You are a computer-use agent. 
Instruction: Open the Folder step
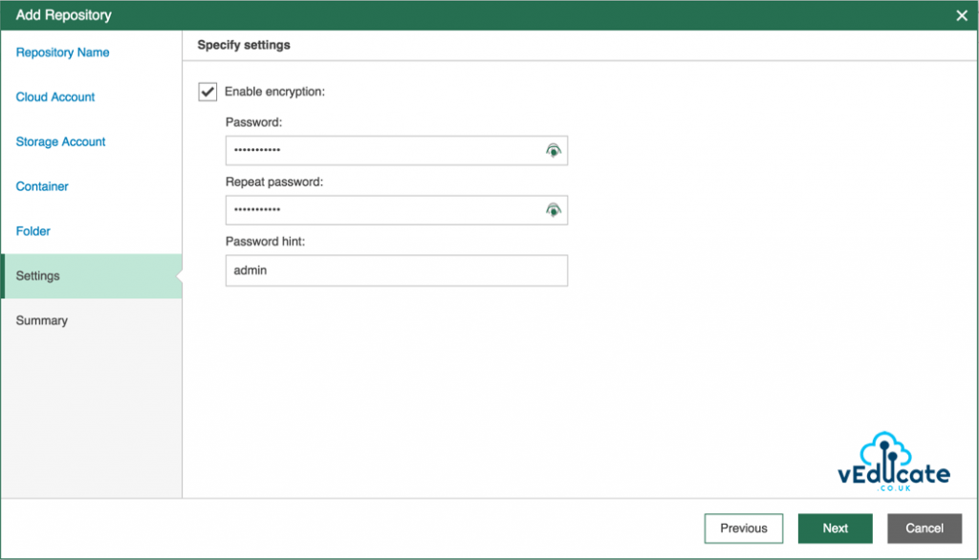(33, 231)
